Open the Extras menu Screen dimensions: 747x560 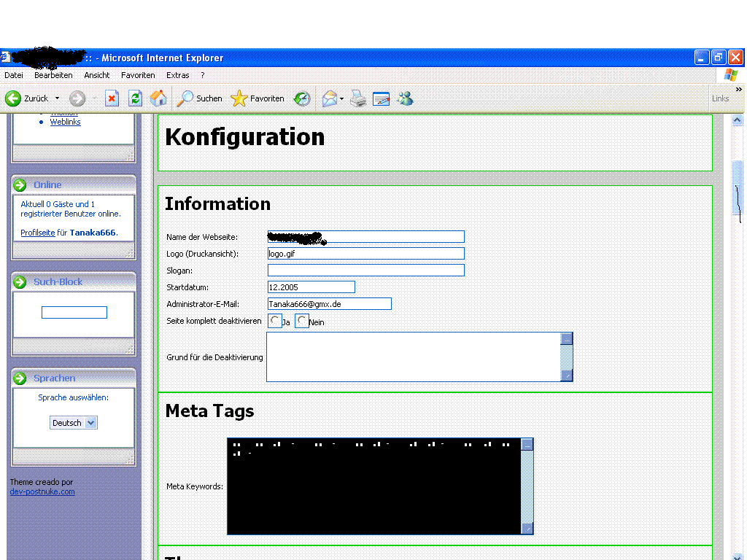[177, 75]
